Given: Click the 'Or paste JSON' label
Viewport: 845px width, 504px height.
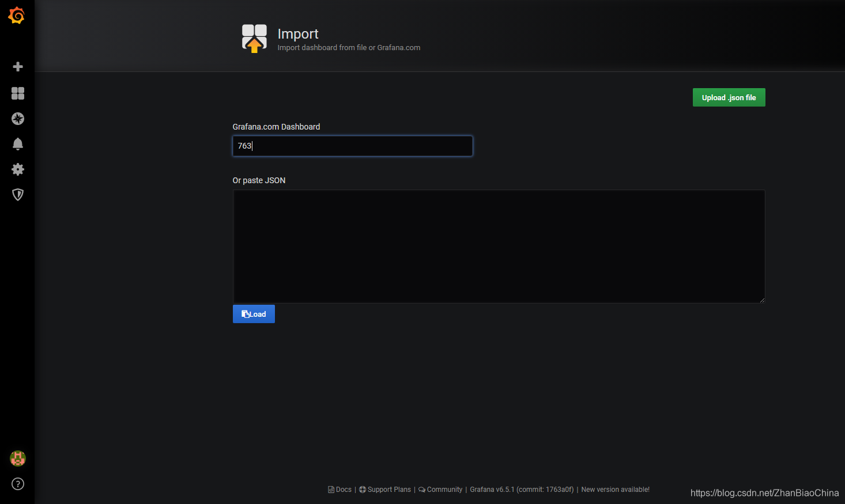Looking at the screenshot, I should coord(259,180).
